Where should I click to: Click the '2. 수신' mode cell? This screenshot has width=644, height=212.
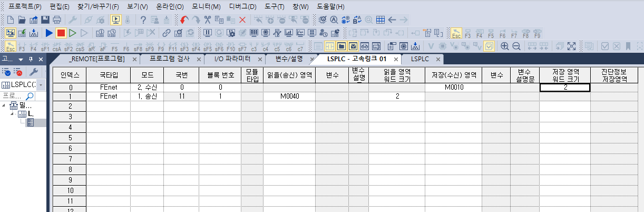pyautogui.click(x=148, y=87)
